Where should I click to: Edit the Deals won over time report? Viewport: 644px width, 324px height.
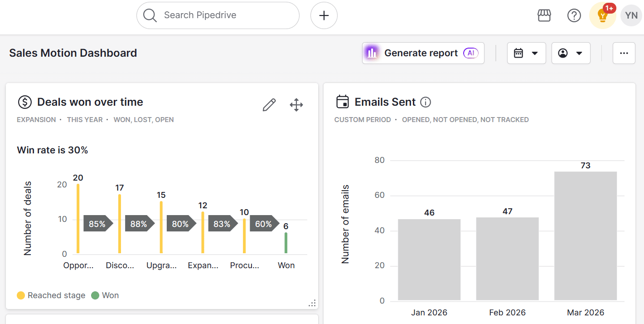pos(269,105)
